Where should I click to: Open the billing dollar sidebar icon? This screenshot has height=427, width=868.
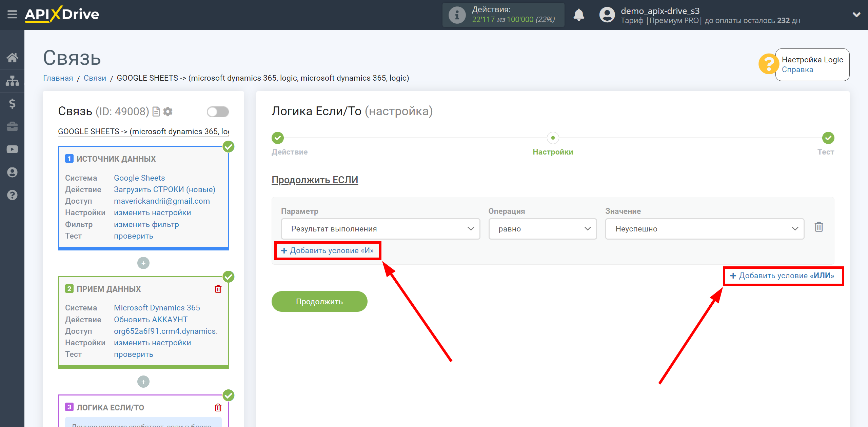pos(12,103)
